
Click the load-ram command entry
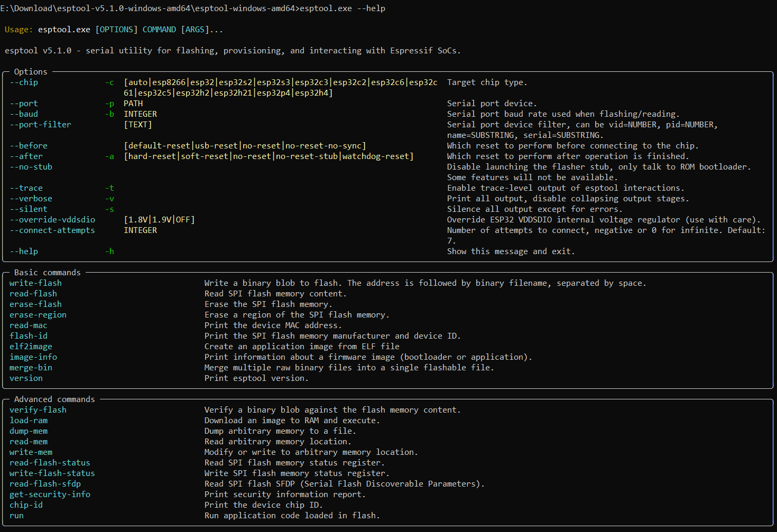coord(28,421)
